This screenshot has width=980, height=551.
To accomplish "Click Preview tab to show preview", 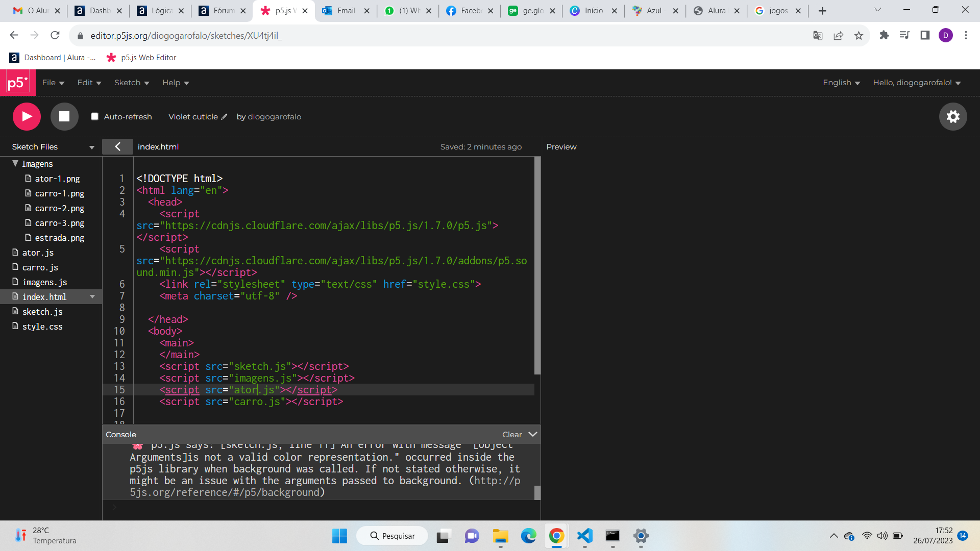I will pos(560,146).
